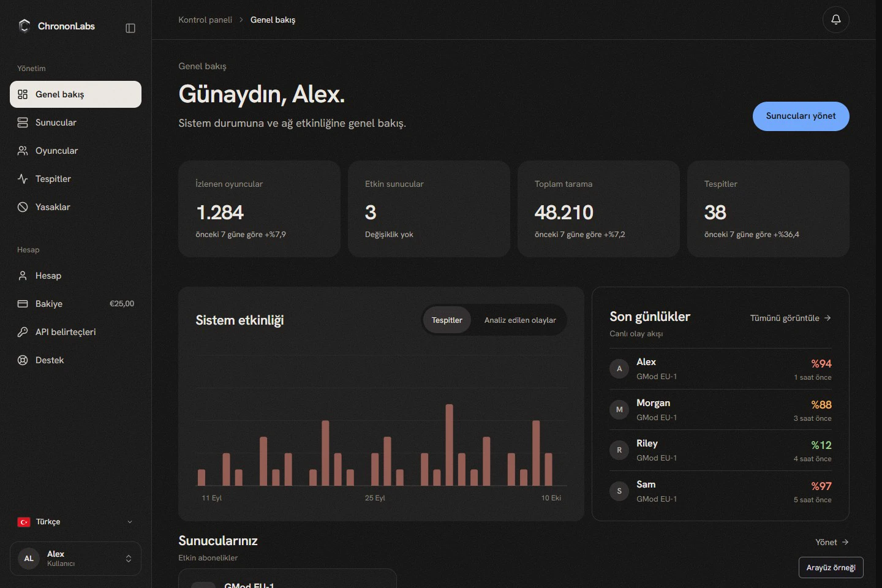
Task: Open Tümünü görüntüle logs link
Action: (791, 318)
